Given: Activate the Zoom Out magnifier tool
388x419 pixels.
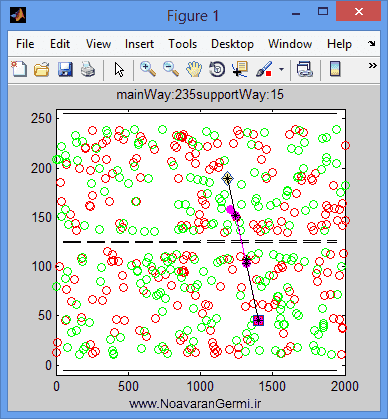Looking at the screenshot, I should click(x=171, y=69).
